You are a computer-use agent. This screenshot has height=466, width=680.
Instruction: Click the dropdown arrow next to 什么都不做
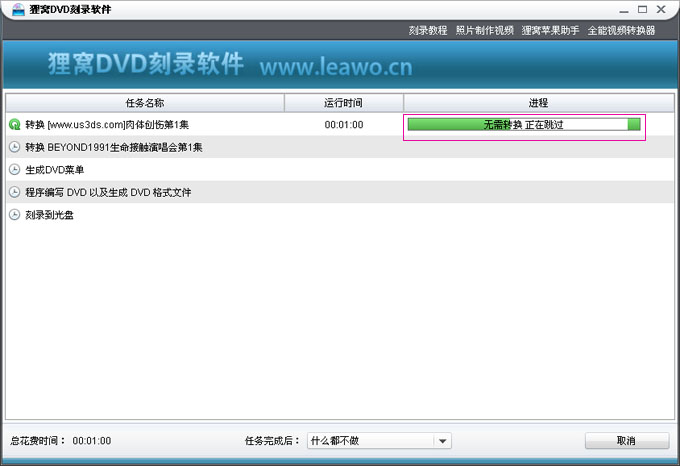442,441
